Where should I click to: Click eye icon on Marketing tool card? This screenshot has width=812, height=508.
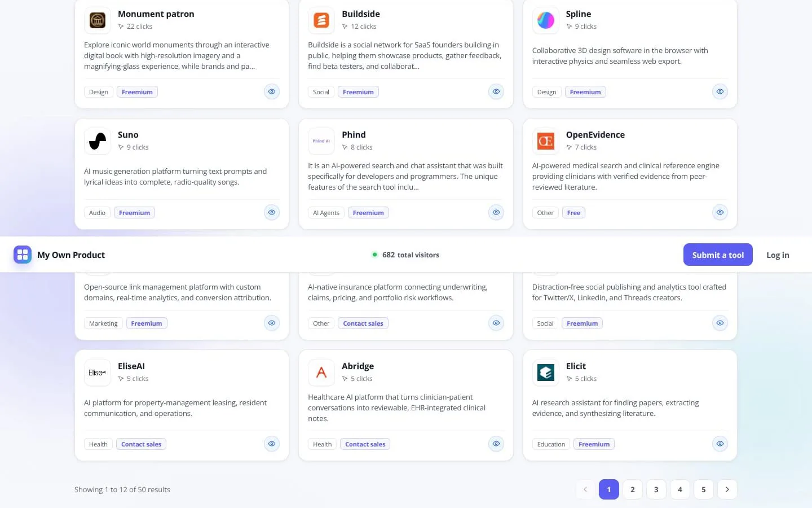pos(272,323)
